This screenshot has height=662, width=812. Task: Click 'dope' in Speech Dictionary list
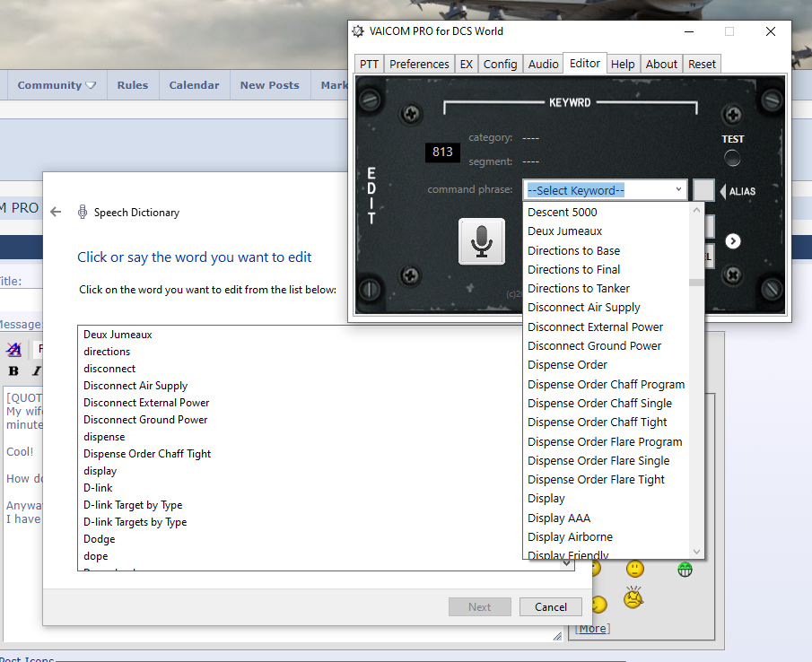[96, 556]
